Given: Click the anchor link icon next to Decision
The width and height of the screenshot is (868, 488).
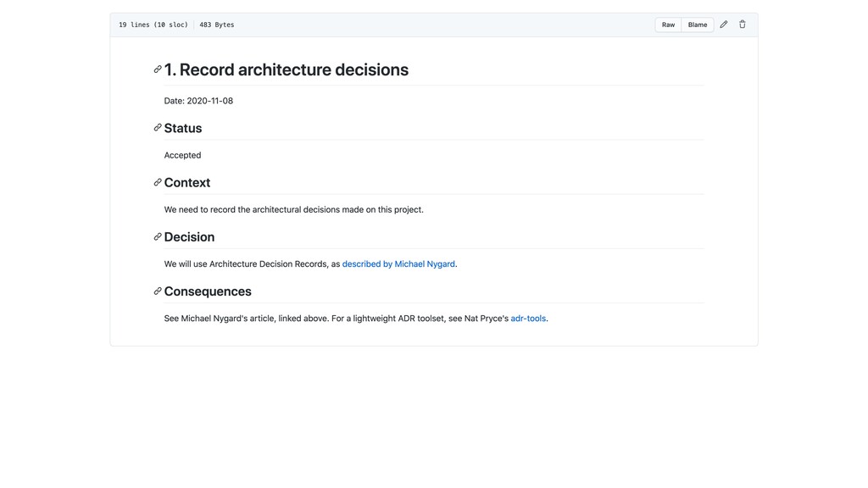Looking at the screenshot, I should pos(158,236).
